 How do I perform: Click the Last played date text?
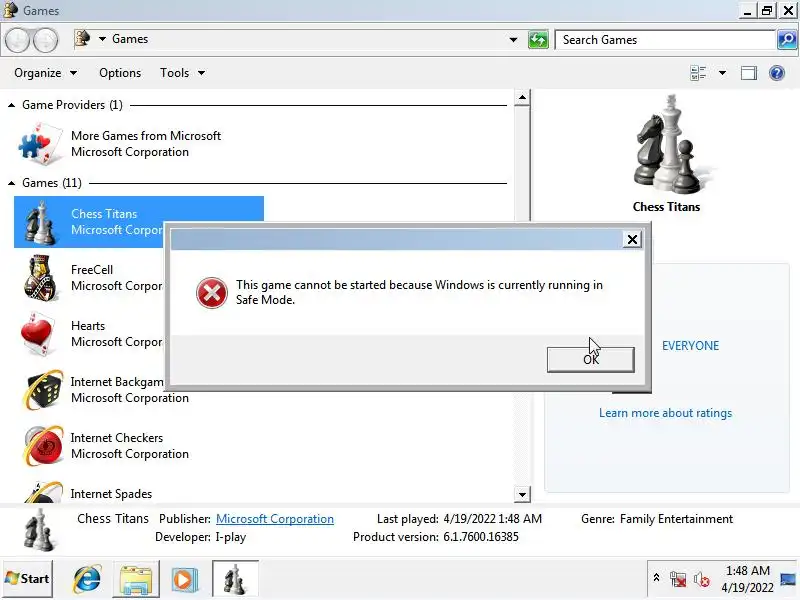tap(459, 519)
